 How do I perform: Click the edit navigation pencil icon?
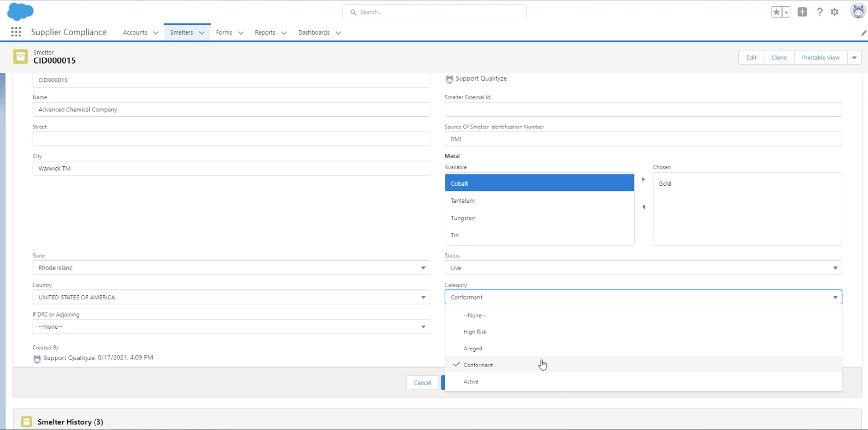(863, 33)
